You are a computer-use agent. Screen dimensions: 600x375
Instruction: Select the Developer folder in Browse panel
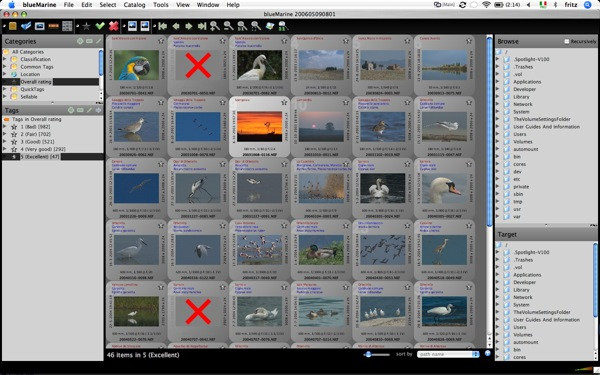coord(524,89)
